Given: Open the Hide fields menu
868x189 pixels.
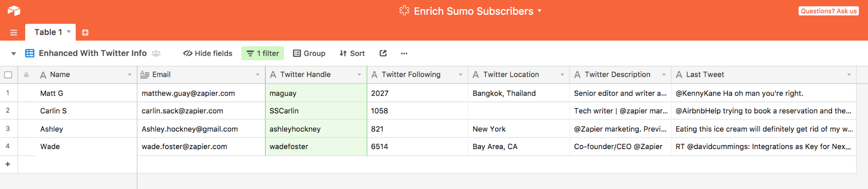Looking at the screenshot, I should tap(208, 53).
